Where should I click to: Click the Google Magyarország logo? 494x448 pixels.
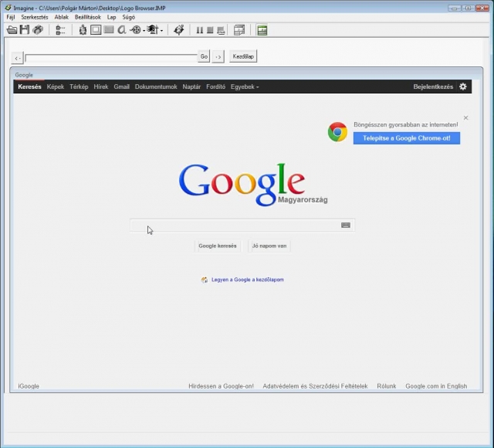[x=253, y=185]
